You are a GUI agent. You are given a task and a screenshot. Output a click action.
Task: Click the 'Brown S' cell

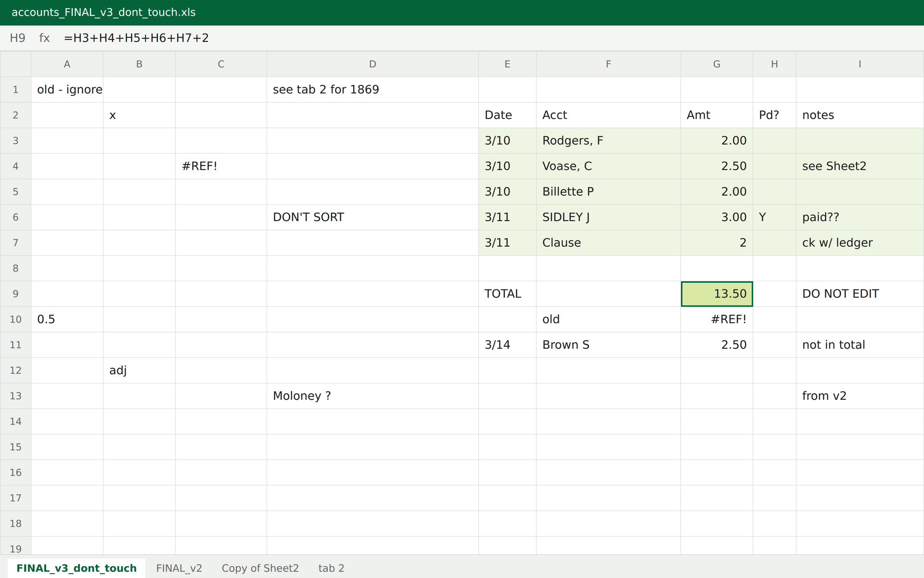(608, 345)
